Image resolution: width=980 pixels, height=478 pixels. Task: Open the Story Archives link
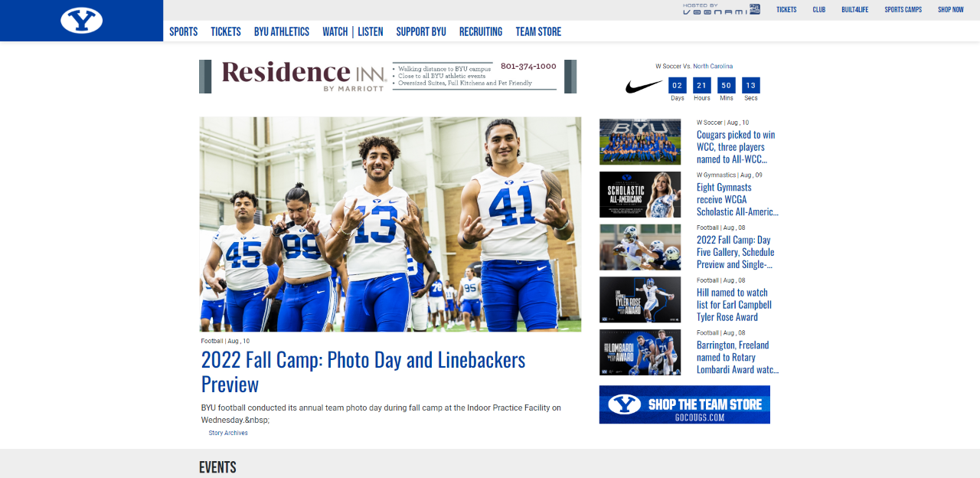tap(228, 433)
